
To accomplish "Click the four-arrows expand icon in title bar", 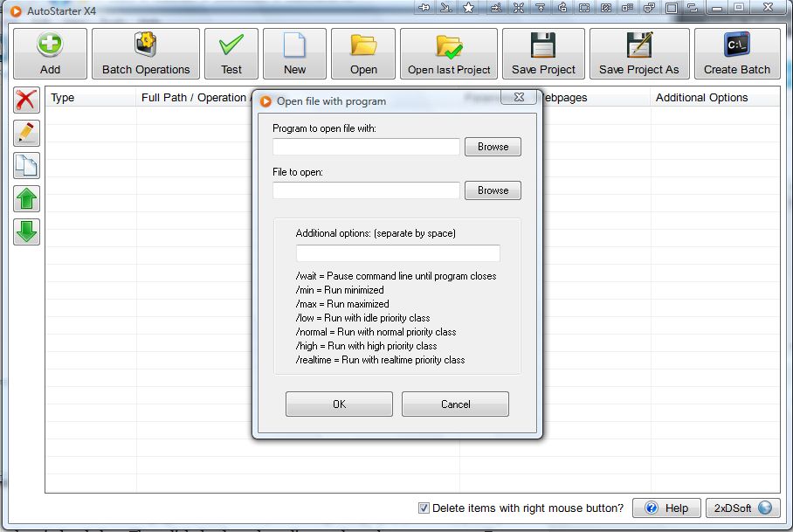I will pos(519,8).
